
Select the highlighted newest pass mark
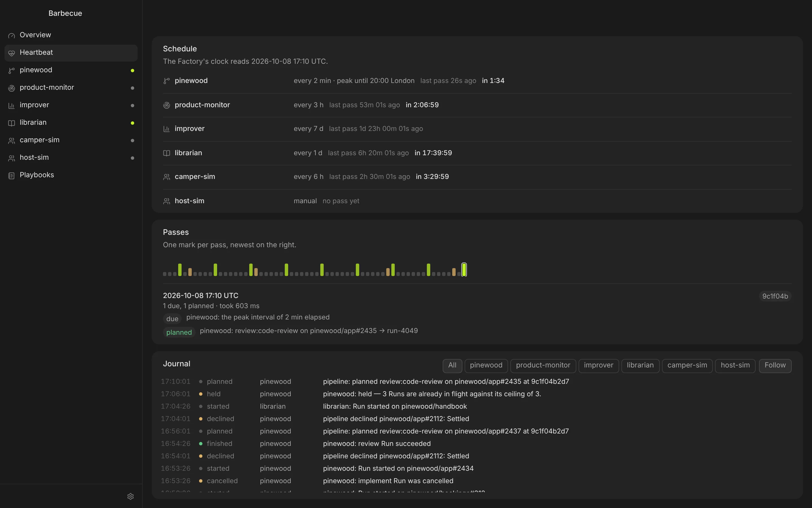click(x=464, y=270)
